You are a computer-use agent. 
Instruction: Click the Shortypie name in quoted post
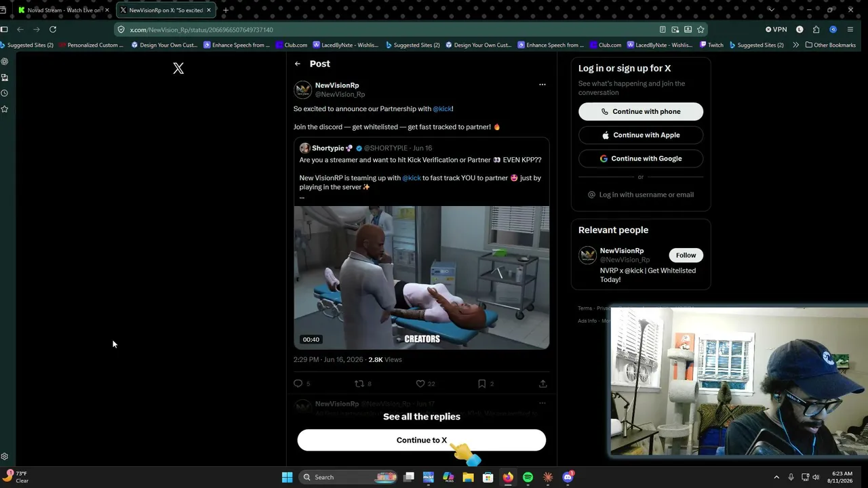(x=328, y=148)
